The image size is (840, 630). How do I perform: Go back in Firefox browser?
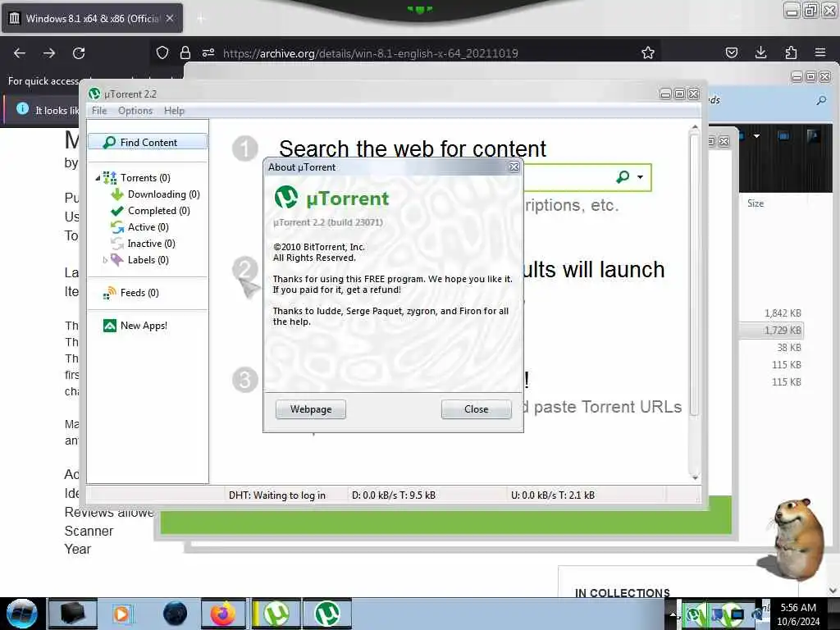[x=20, y=53]
